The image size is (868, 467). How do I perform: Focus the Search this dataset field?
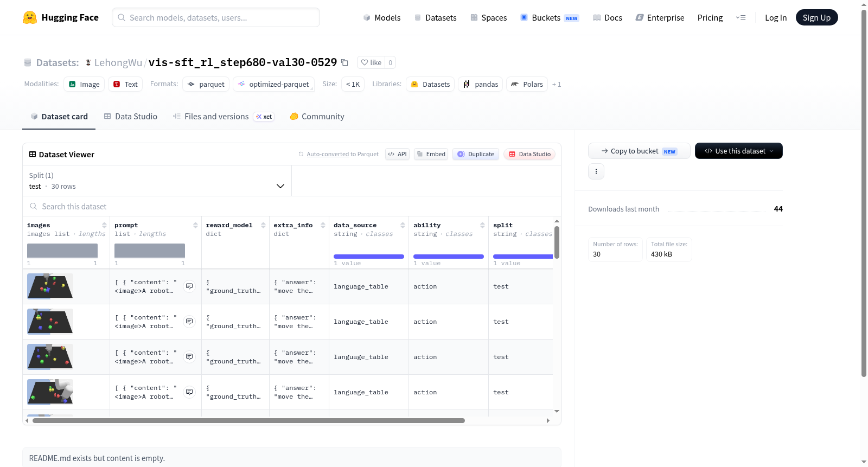pyautogui.click(x=292, y=206)
